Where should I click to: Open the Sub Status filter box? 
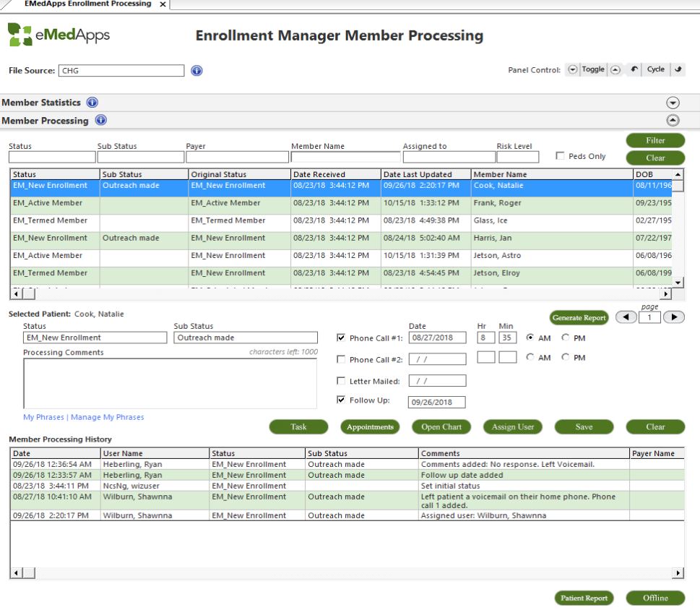(141, 157)
